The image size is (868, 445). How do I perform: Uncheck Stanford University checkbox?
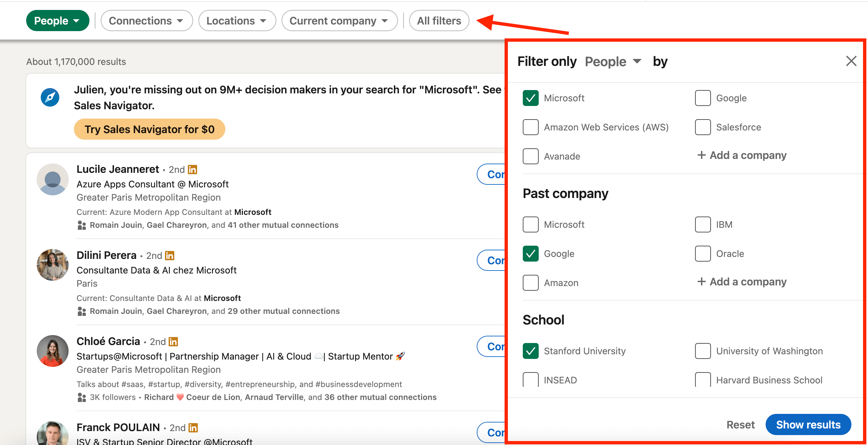point(530,351)
